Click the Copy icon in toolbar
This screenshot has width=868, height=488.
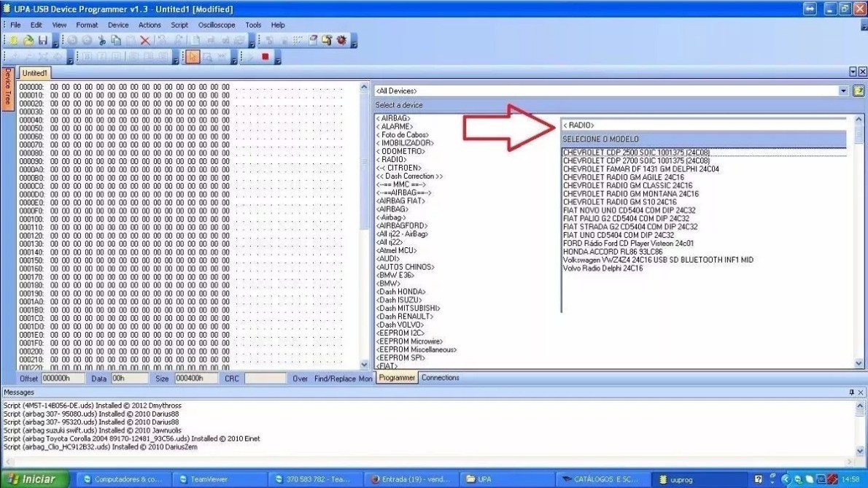(x=116, y=40)
